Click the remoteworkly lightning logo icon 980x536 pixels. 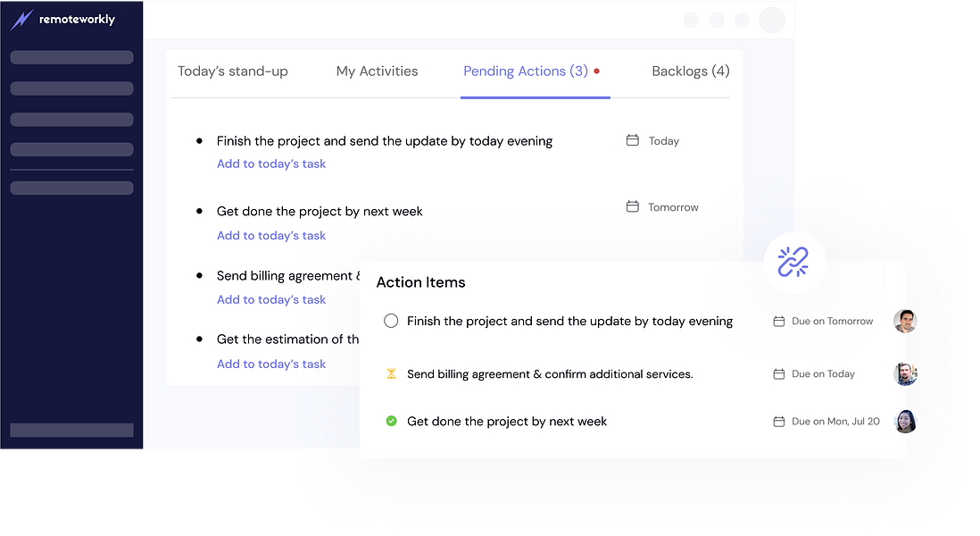pyautogui.click(x=21, y=20)
